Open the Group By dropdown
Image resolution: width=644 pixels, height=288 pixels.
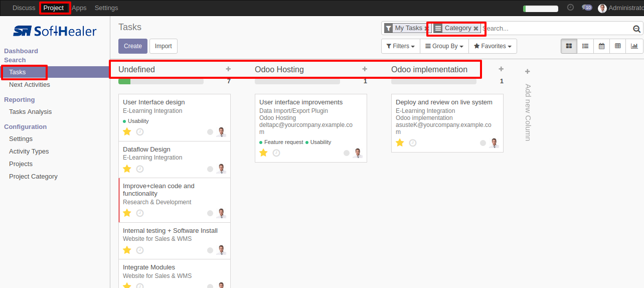coord(444,46)
